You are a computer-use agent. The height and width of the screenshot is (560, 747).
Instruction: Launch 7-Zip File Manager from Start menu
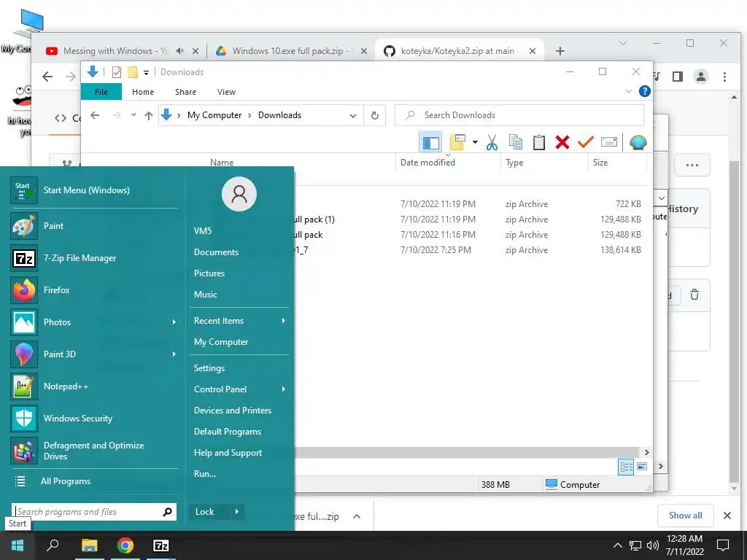(94, 258)
